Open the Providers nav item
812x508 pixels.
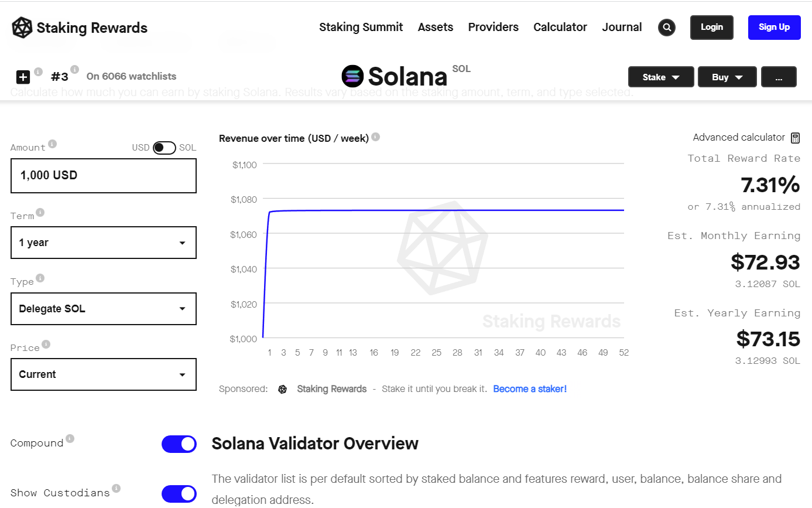(494, 28)
